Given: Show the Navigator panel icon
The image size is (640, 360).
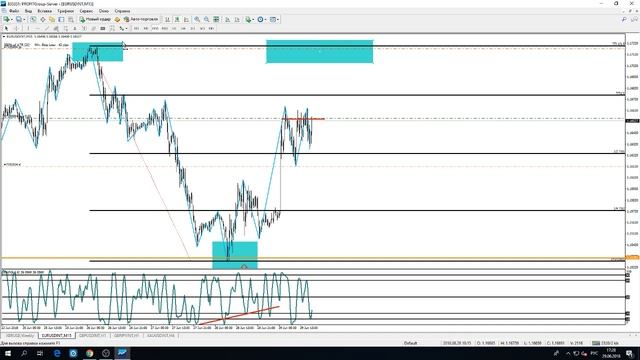Looking at the screenshot, I should (52, 19).
